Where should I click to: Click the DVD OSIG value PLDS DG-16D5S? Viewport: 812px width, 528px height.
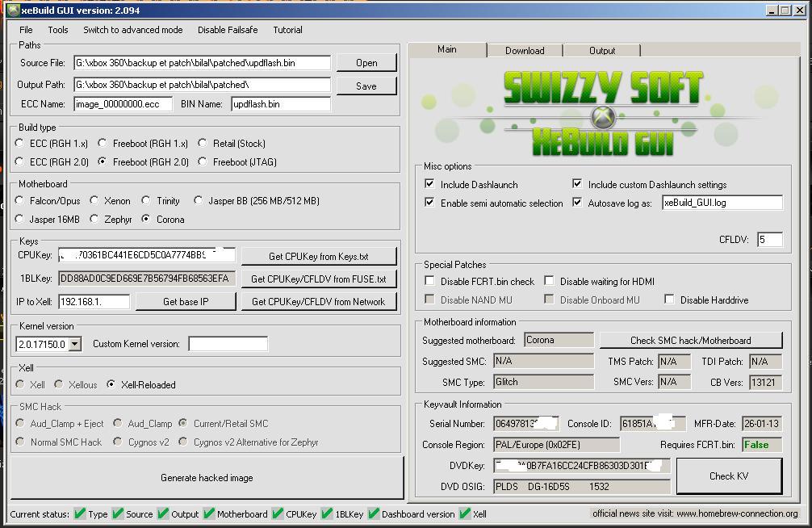[581, 487]
